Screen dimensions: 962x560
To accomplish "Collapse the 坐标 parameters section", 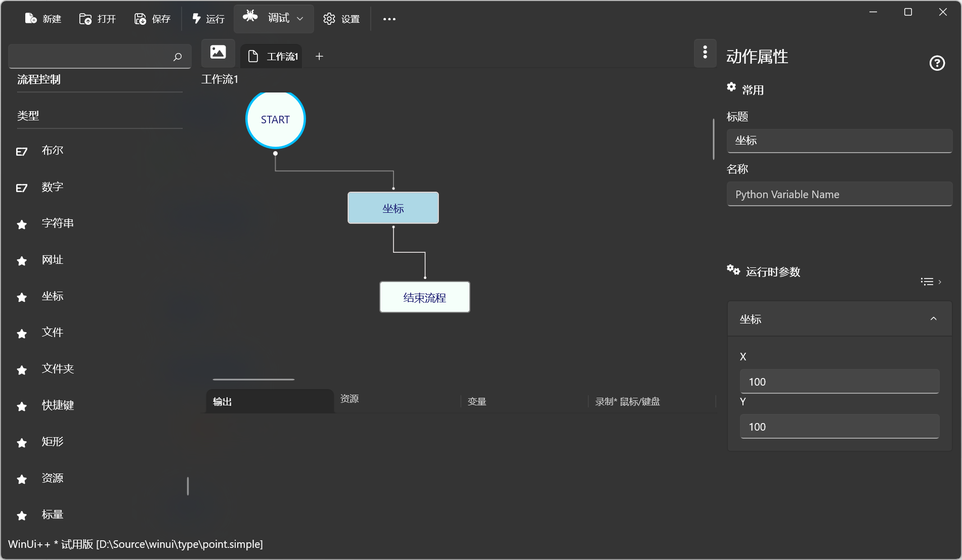I will click(x=933, y=319).
